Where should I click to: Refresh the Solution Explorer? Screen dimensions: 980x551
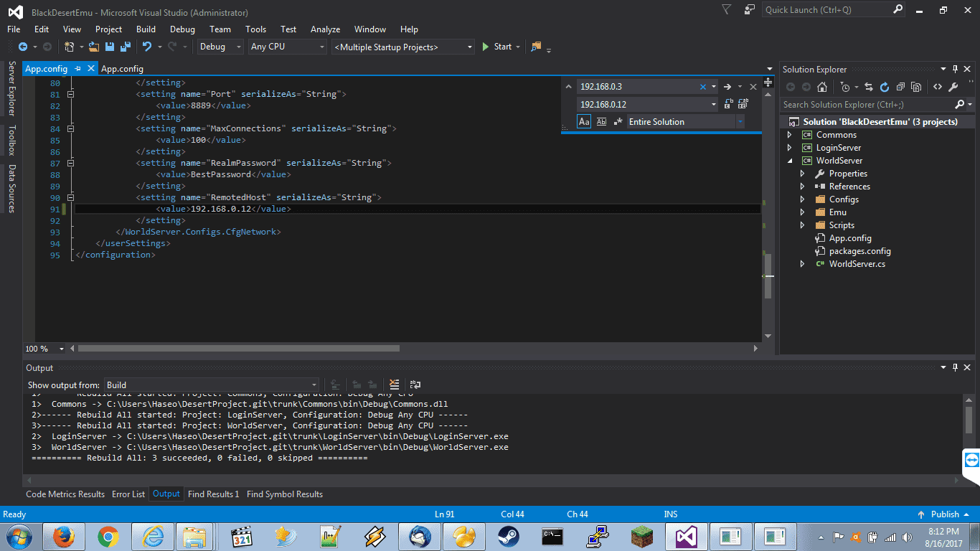click(x=885, y=87)
